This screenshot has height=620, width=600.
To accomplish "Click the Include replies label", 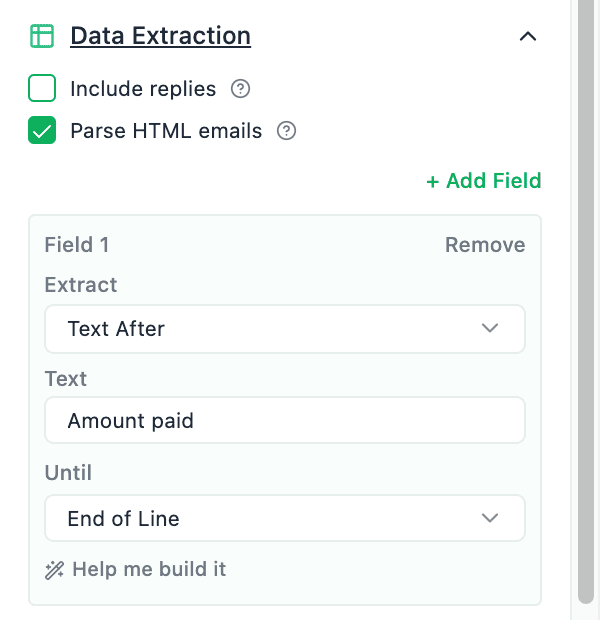I will [143, 89].
